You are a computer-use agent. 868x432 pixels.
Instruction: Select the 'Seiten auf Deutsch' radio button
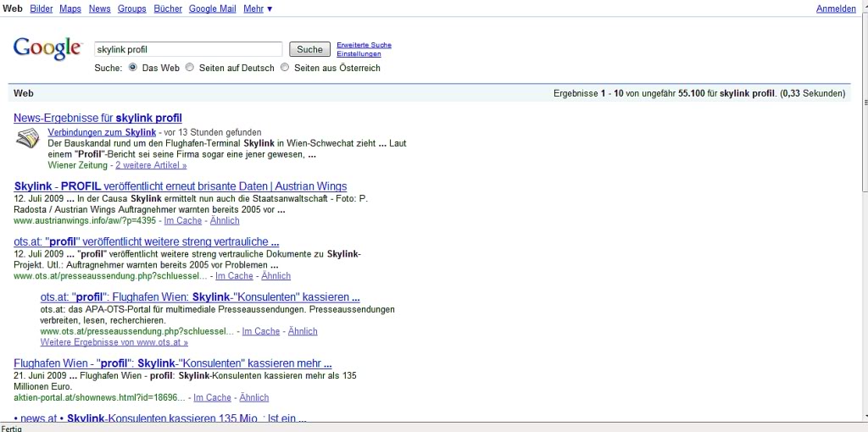point(189,68)
